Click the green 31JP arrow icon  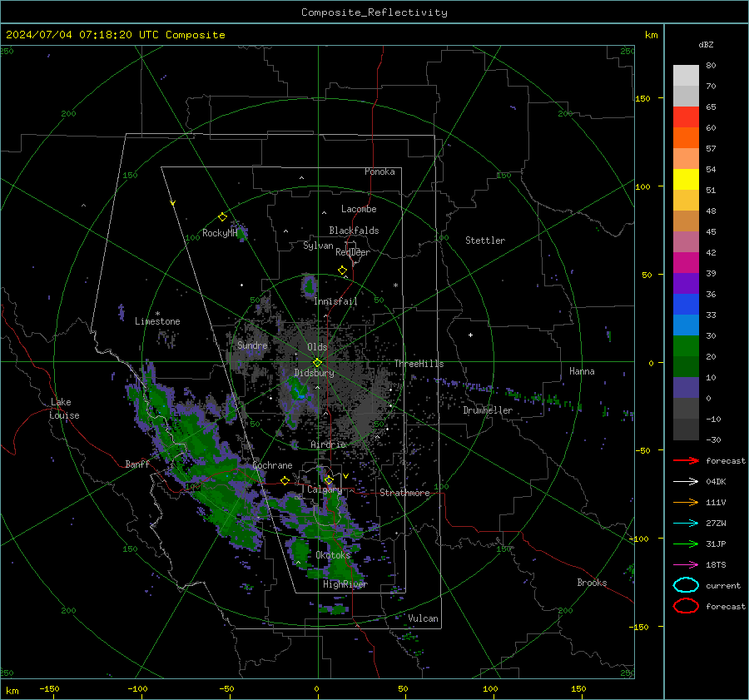click(686, 544)
